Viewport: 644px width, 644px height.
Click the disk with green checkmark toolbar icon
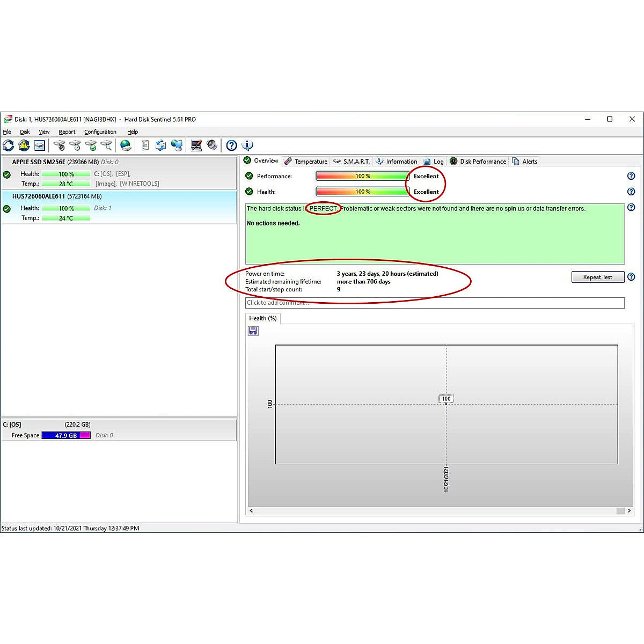pyautogui.click(x=91, y=145)
